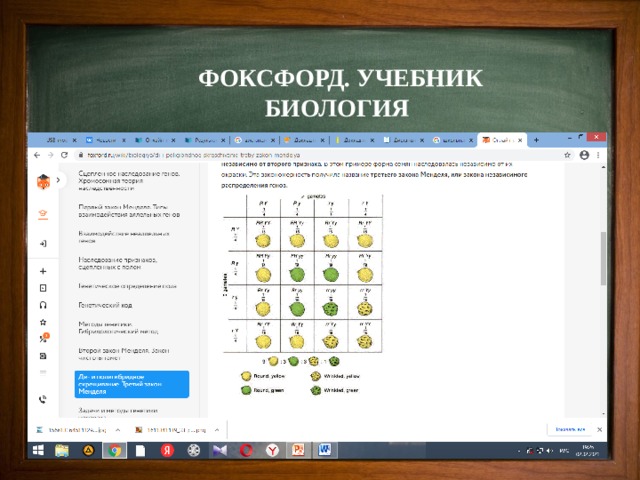Click the square icon below the percent icon
This screenshot has height=480, width=640.
click(x=43, y=356)
